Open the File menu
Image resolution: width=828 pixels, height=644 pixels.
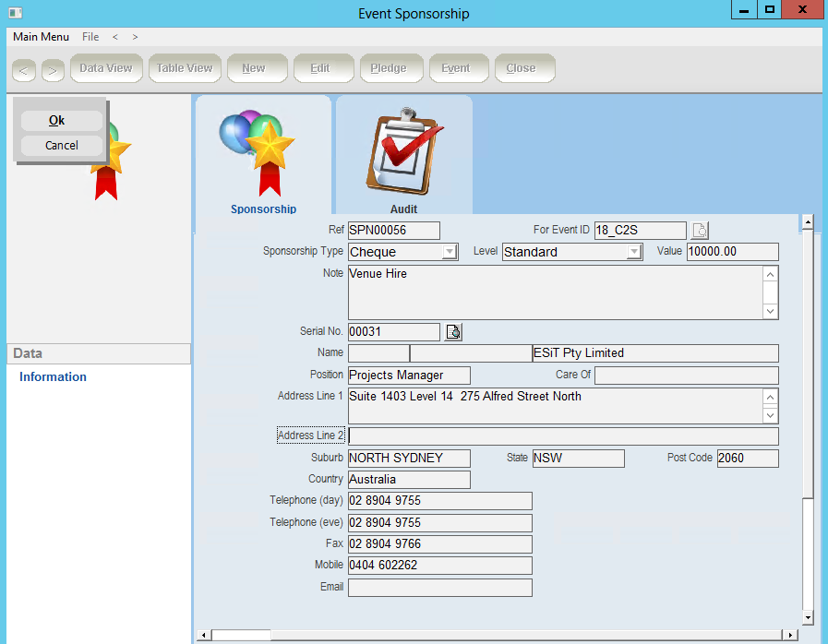click(x=90, y=37)
